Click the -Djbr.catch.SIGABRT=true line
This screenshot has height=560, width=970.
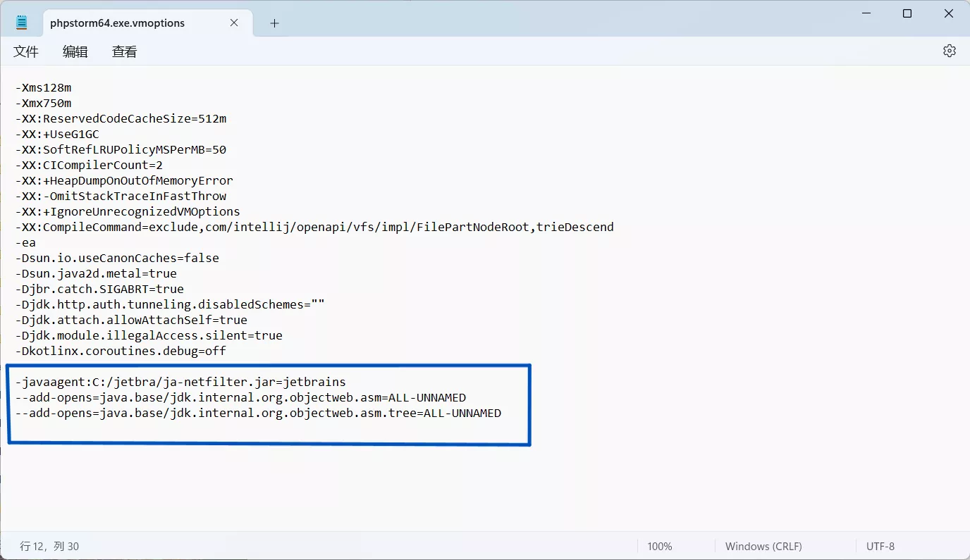99,290
